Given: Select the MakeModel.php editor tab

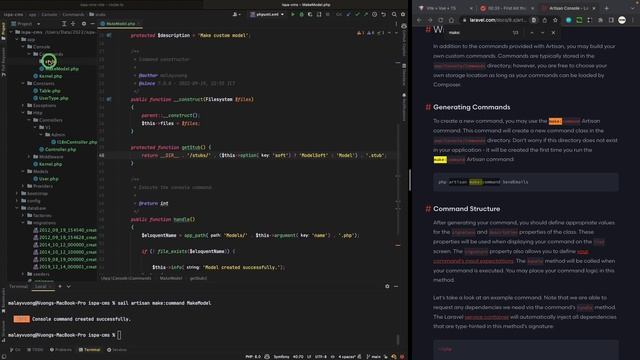Looking at the screenshot, I should pyautogui.click(x=120, y=24).
